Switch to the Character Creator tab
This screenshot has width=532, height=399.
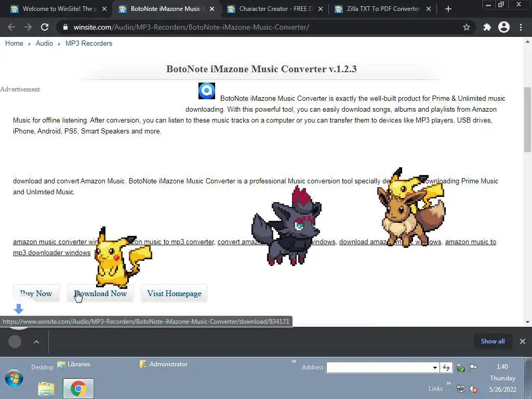tap(275, 9)
